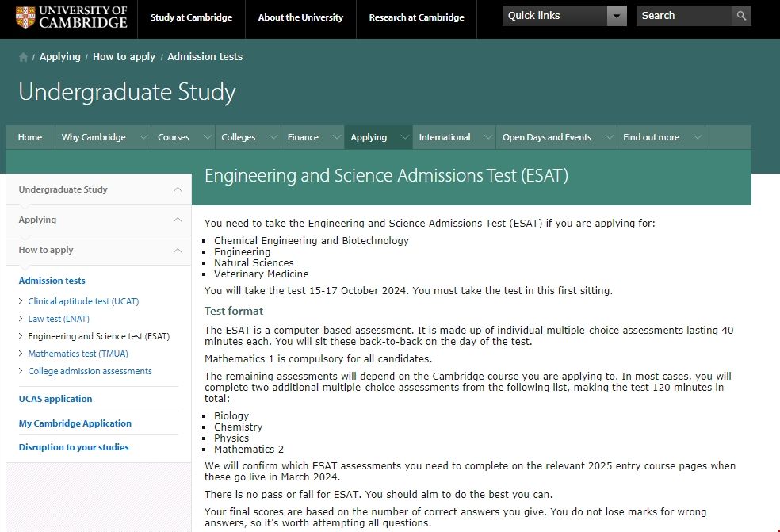
Task: Open Research at Cambridge menu
Action: coord(416,17)
